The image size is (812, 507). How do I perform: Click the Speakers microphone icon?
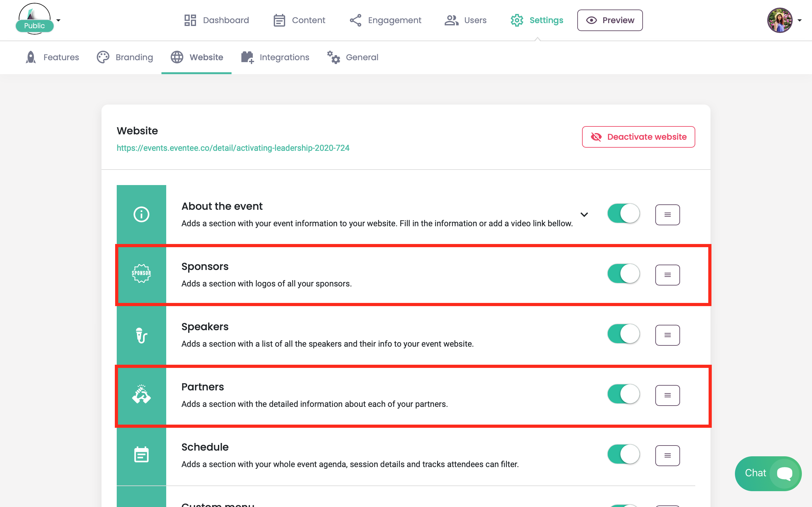(141, 335)
